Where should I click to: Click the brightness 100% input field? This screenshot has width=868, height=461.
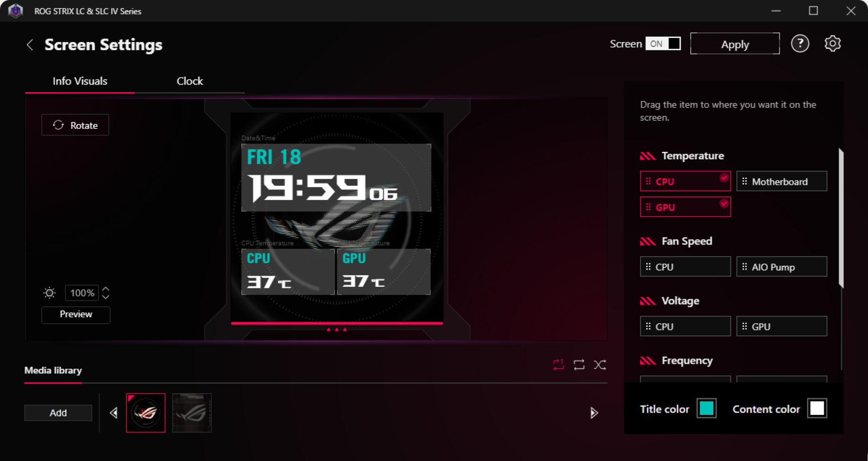pyautogui.click(x=82, y=293)
